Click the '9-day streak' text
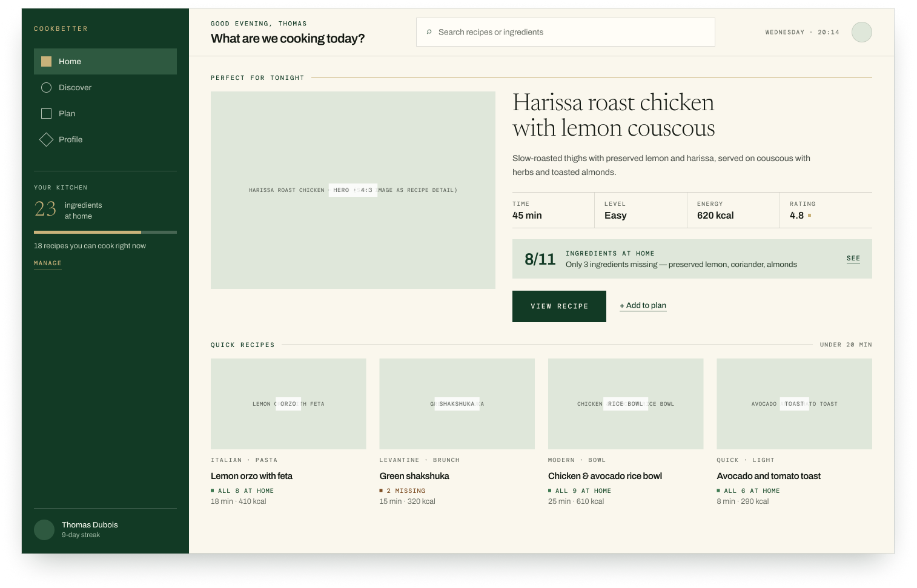 click(x=81, y=535)
